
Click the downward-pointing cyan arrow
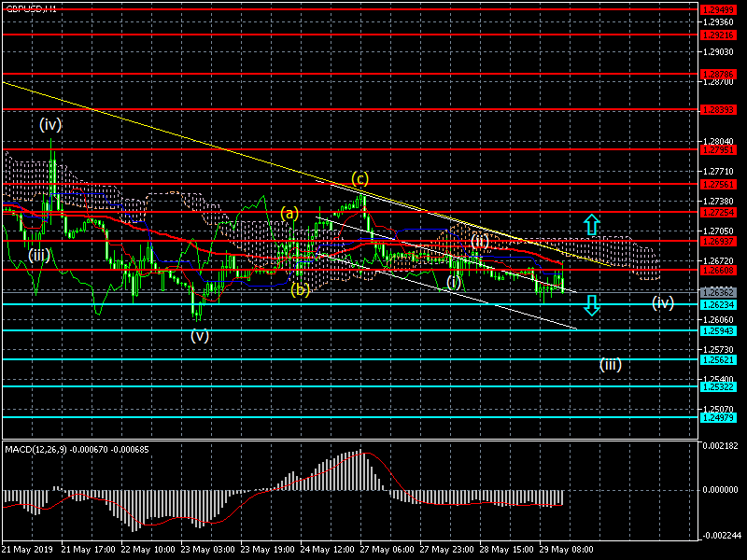tap(590, 304)
